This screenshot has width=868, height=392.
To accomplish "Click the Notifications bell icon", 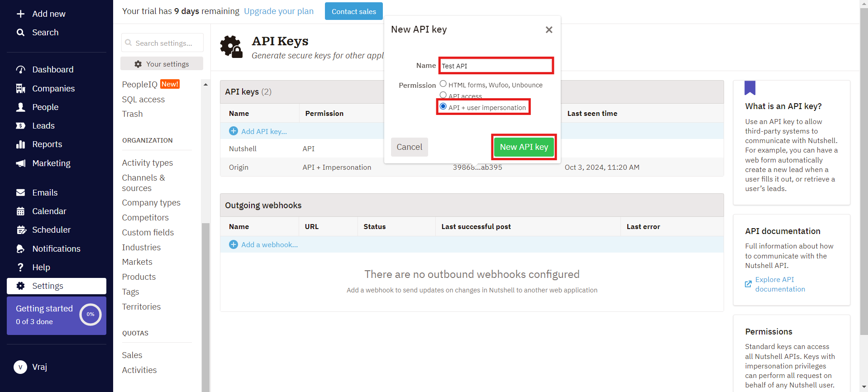I will 20,249.
